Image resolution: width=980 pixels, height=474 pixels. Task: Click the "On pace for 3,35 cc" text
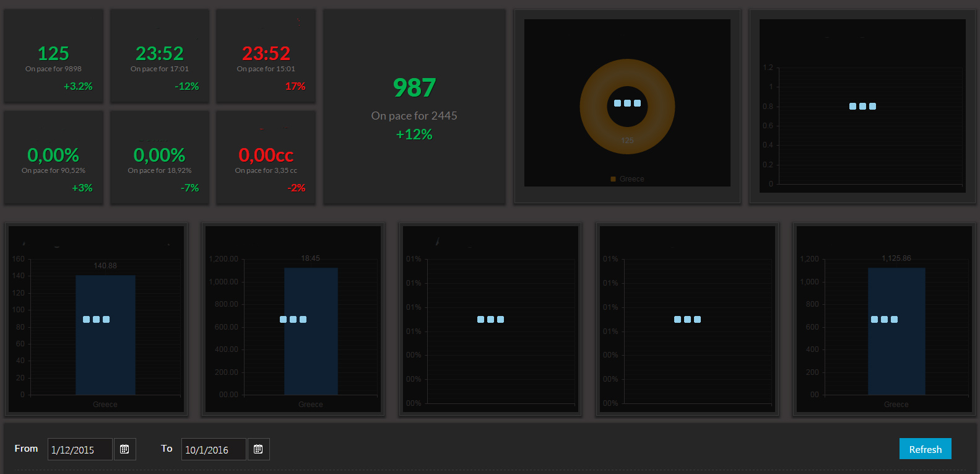click(266, 170)
